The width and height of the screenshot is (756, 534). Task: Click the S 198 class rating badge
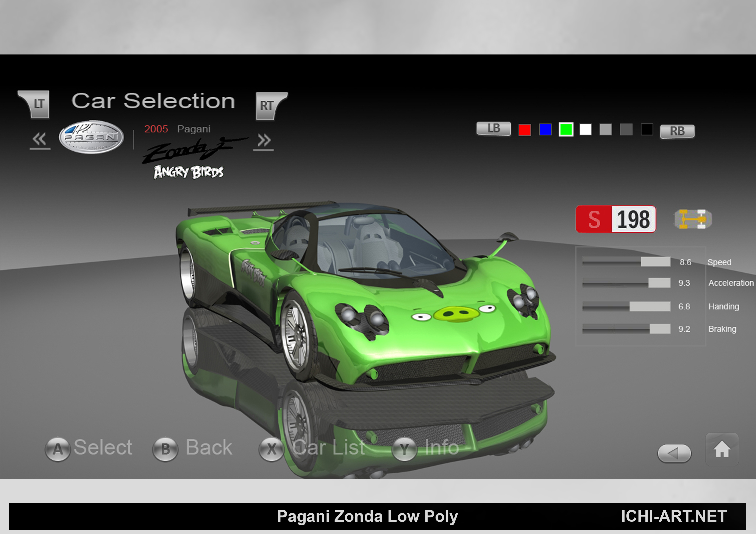[x=615, y=219]
